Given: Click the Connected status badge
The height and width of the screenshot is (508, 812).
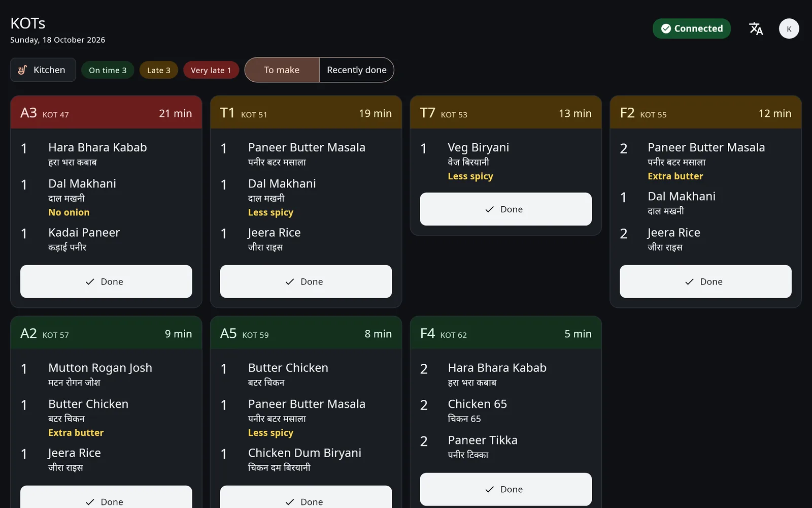Looking at the screenshot, I should pos(691,28).
